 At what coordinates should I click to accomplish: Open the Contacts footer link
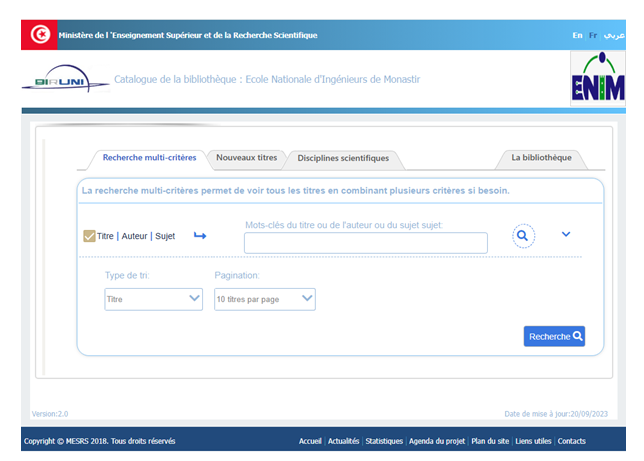tap(572, 441)
